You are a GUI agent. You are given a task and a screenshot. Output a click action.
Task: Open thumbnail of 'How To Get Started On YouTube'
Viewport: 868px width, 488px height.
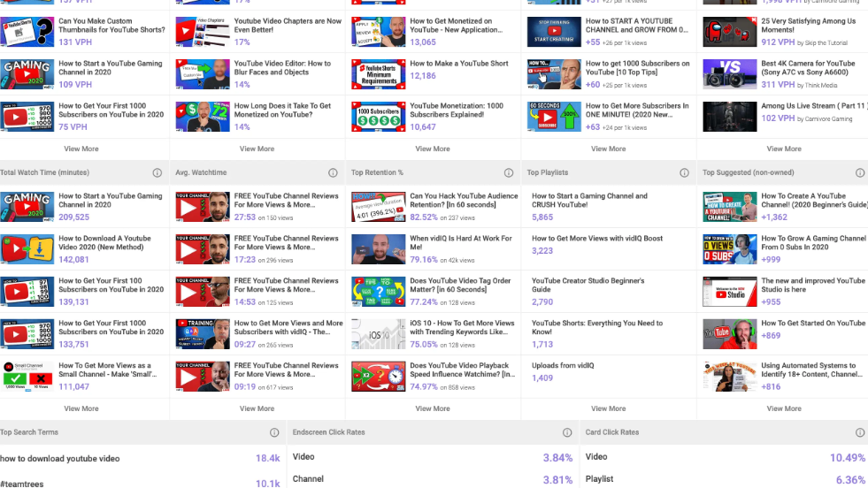coord(730,333)
